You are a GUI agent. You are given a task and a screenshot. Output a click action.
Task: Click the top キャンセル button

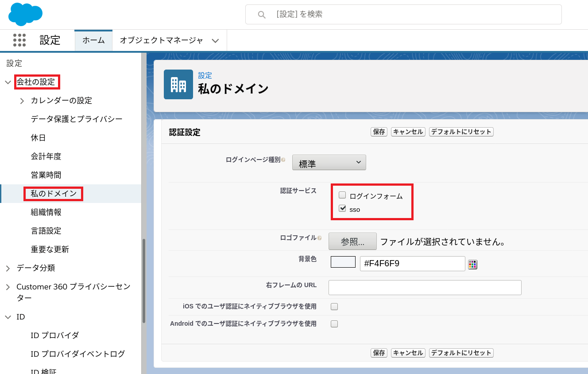click(408, 132)
